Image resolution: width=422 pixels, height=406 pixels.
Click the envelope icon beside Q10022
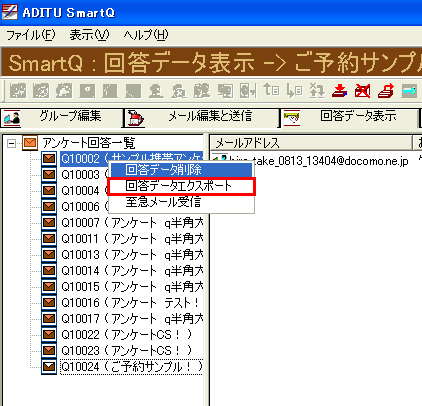click(49, 334)
